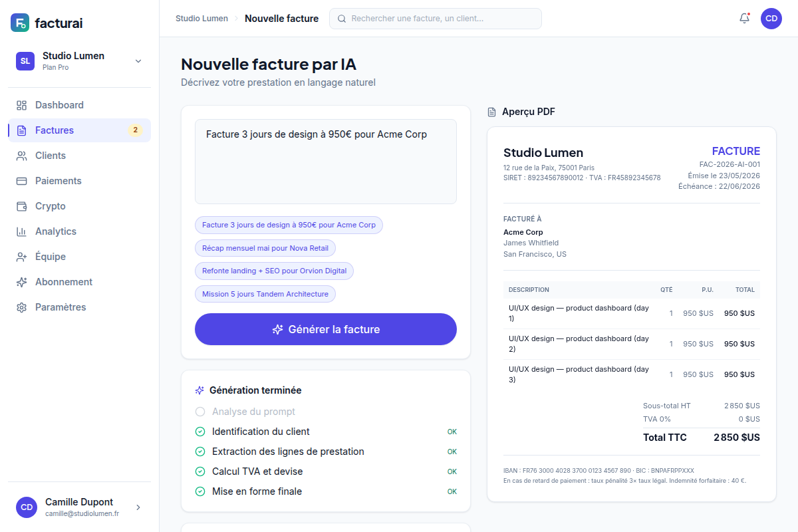The image size is (798, 532).
Task: Click the CD avatar beside Camille Dupont
Action: point(27,507)
